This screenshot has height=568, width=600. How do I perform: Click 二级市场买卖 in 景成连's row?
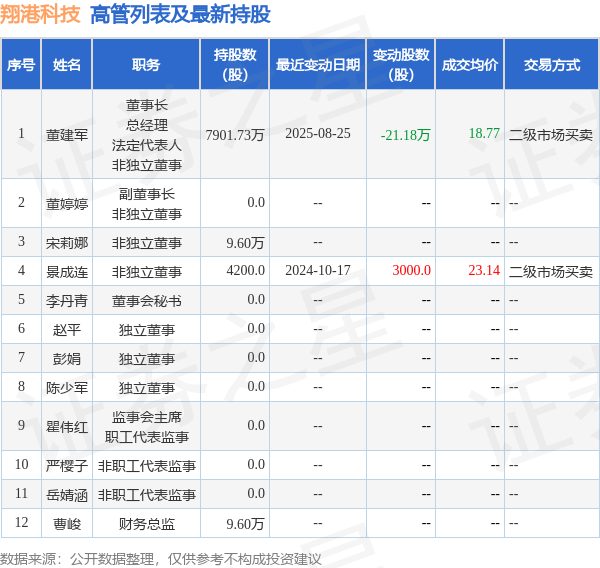(x=551, y=272)
